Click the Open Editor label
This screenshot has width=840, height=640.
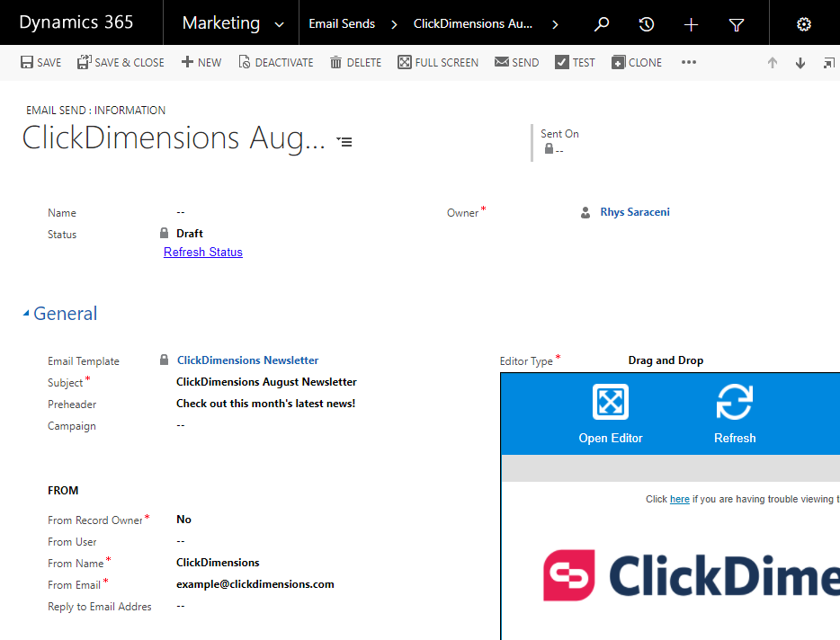[610, 438]
